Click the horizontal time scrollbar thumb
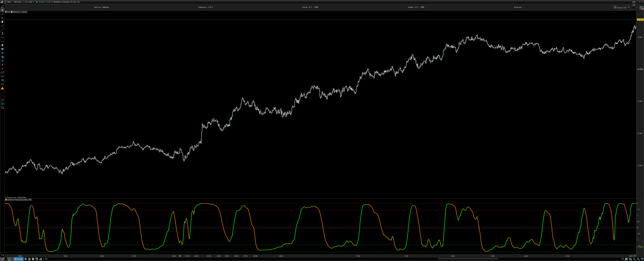Screen dimensions: 644x261 click(x=468, y=259)
